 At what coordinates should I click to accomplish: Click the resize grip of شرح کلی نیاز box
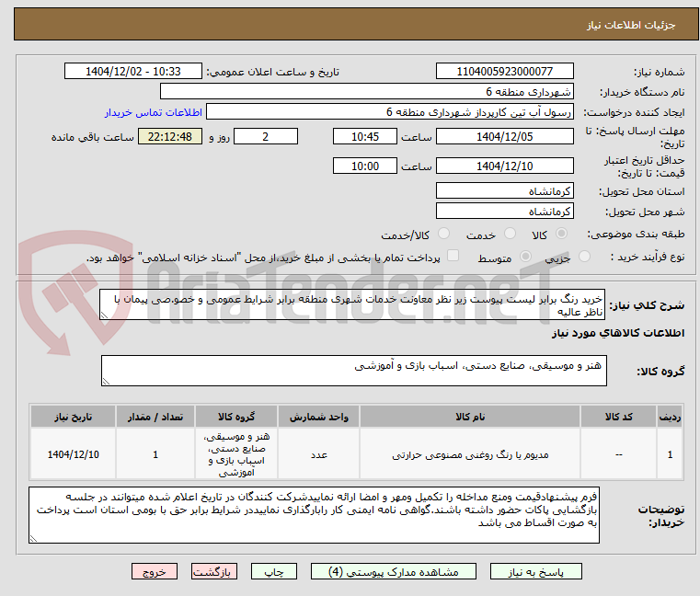pyautogui.click(x=104, y=315)
